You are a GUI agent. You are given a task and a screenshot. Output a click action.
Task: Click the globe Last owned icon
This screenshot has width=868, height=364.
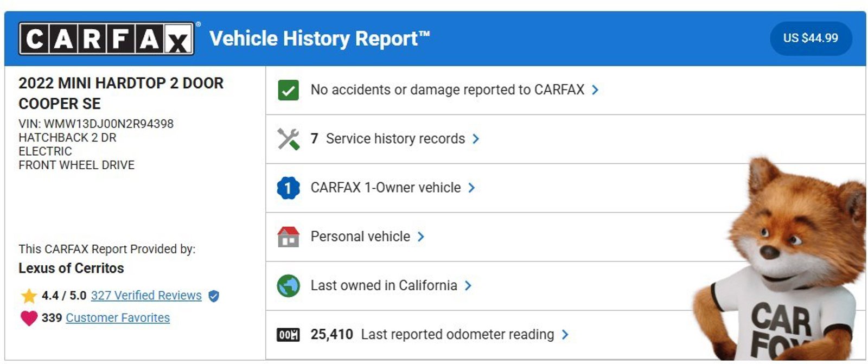pos(288,286)
